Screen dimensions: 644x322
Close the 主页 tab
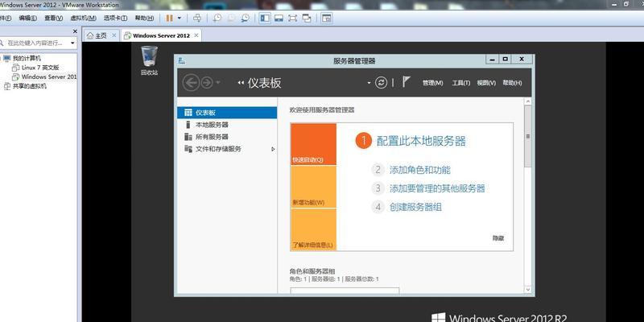[114, 35]
